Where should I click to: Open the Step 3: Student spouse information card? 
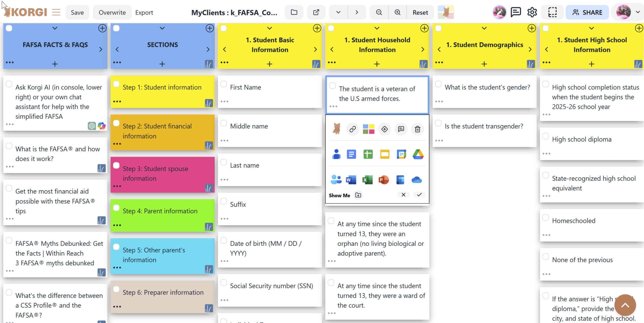(x=163, y=175)
